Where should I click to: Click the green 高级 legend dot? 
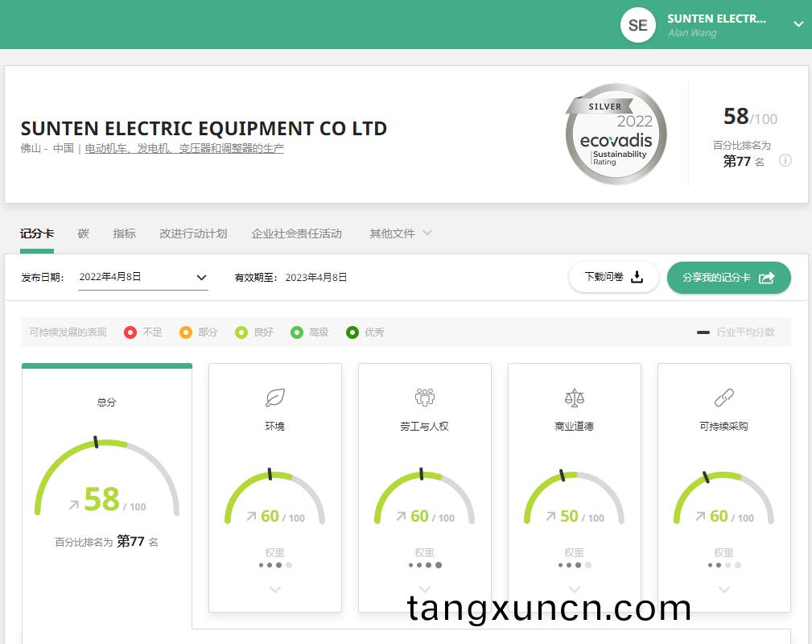[297, 332]
